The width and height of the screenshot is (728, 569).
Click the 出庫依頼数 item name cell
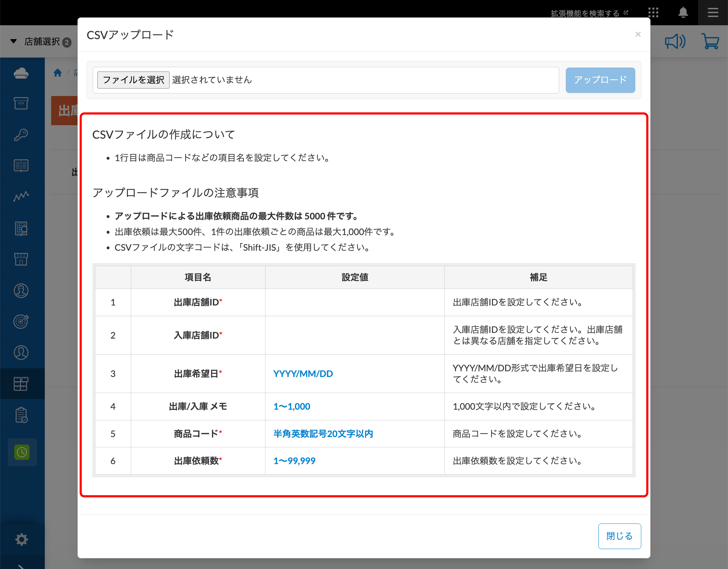[x=198, y=461]
